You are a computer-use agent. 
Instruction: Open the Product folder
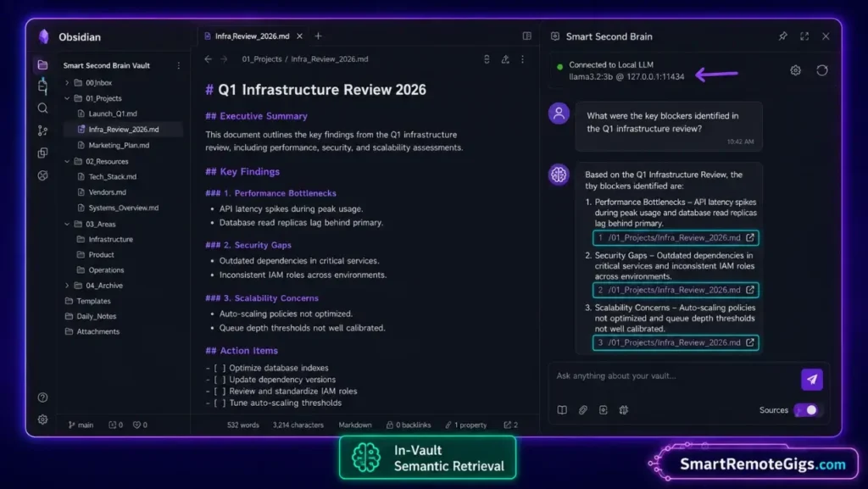pos(101,254)
